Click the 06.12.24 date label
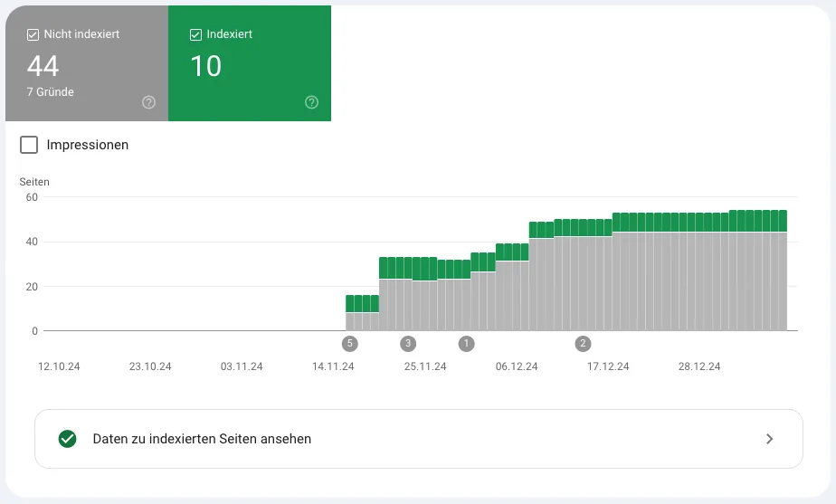The width and height of the screenshot is (836, 504). (x=517, y=366)
